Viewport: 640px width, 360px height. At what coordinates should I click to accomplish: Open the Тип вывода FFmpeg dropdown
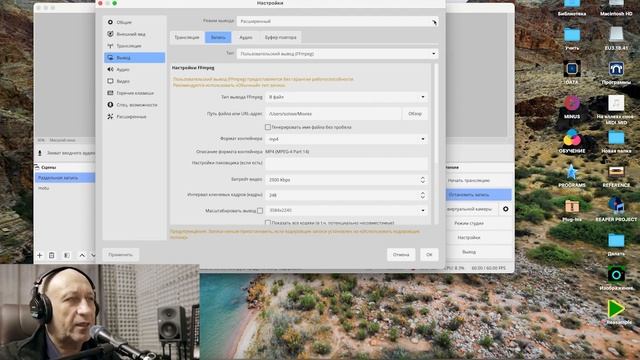point(347,97)
